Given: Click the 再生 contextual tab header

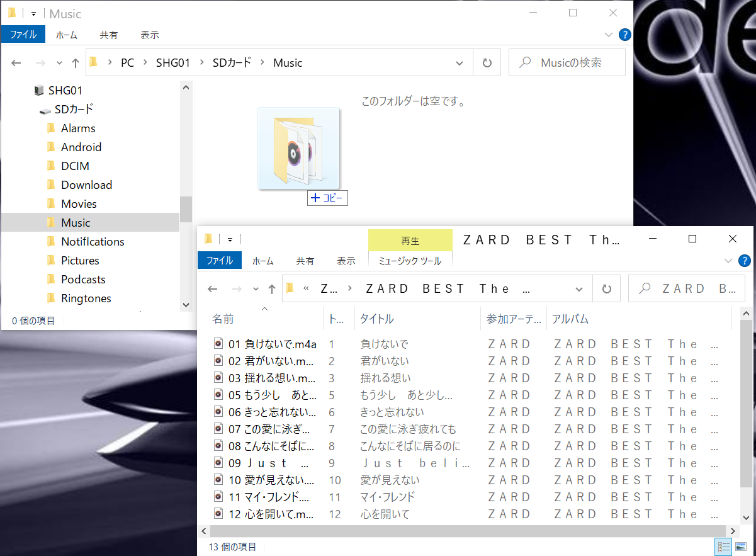Looking at the screenshot, I should tap(410, 241).
